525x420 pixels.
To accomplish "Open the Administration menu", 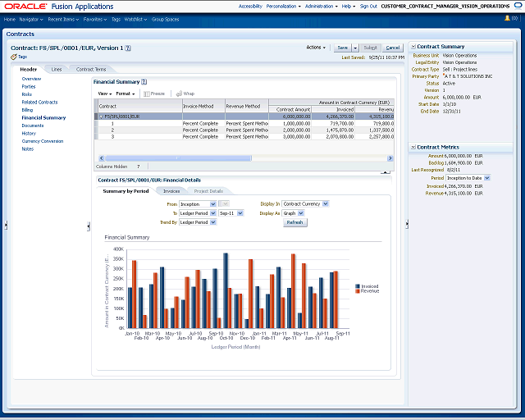I will click(x=321, y=7).
